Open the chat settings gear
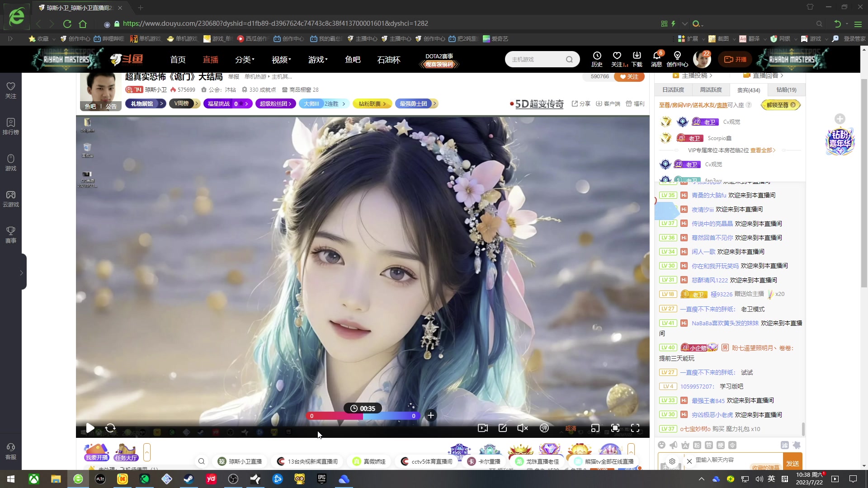This screenshot has width=868, height=488. coord(673,461)
